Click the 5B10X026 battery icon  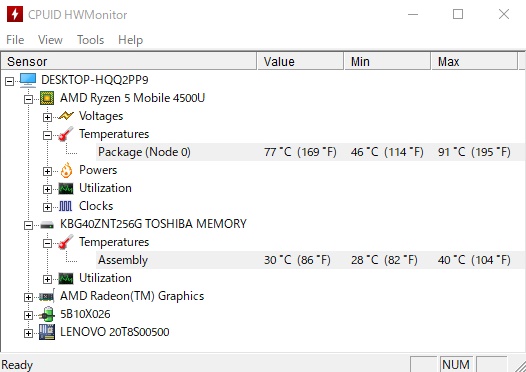(x=47, y=314)
